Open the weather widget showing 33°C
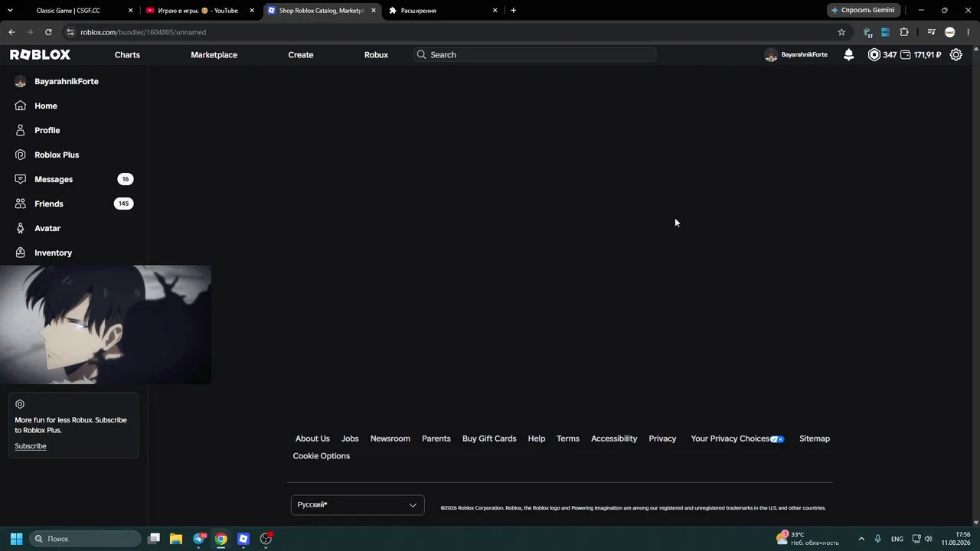Image resolution: width=980 pixels, height=551 pixels. [x=808, y=539]
